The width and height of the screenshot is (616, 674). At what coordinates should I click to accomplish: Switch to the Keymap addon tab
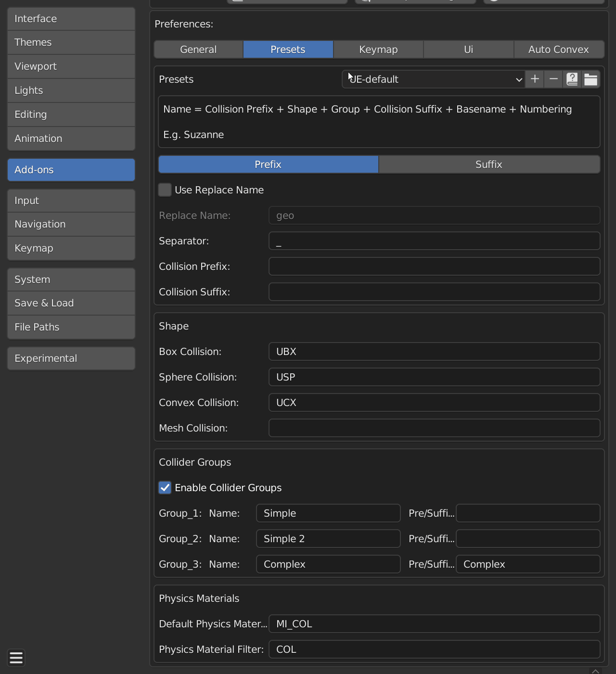(x=378, y=50)
